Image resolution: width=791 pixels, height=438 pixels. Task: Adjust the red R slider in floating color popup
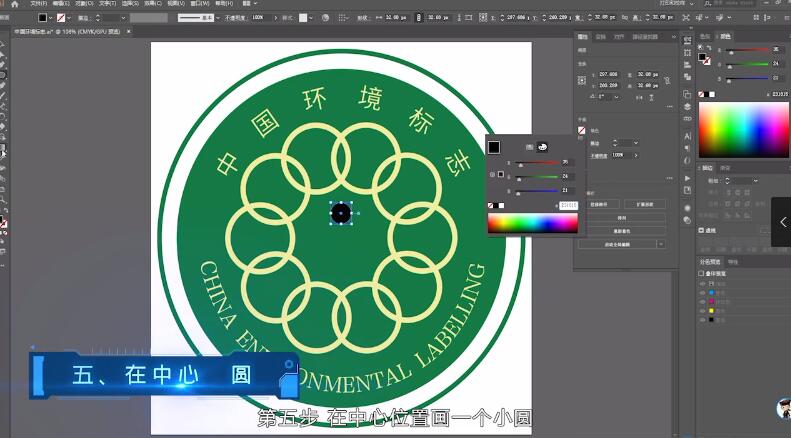pyautogui.click(x=537, y=163)
